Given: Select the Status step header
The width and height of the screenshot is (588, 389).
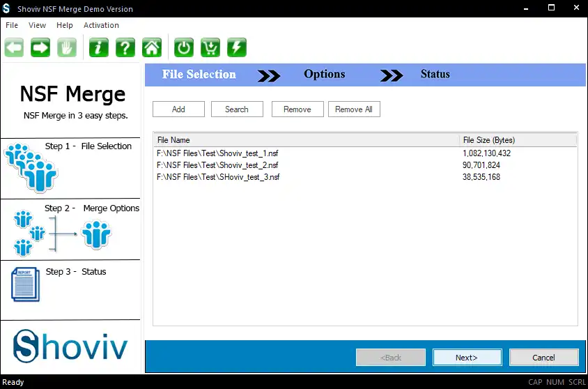Looking at the screenshot, I should tap(435, 74).
